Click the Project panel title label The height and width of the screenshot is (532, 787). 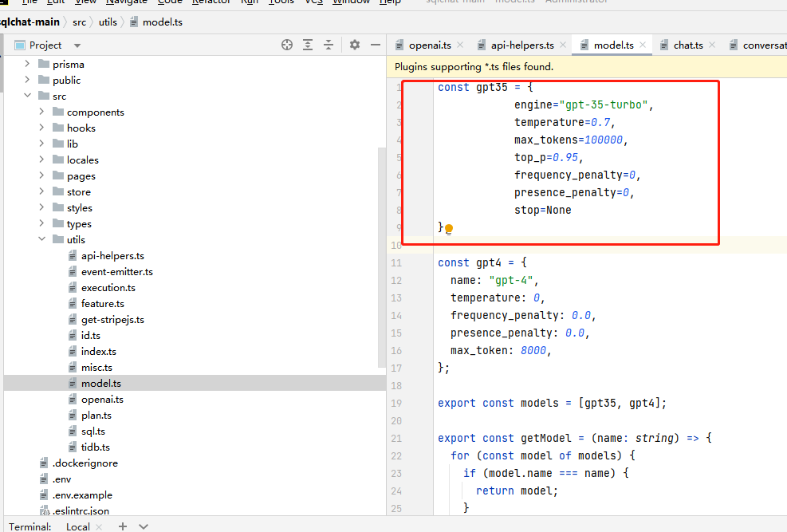coord(45,45)
